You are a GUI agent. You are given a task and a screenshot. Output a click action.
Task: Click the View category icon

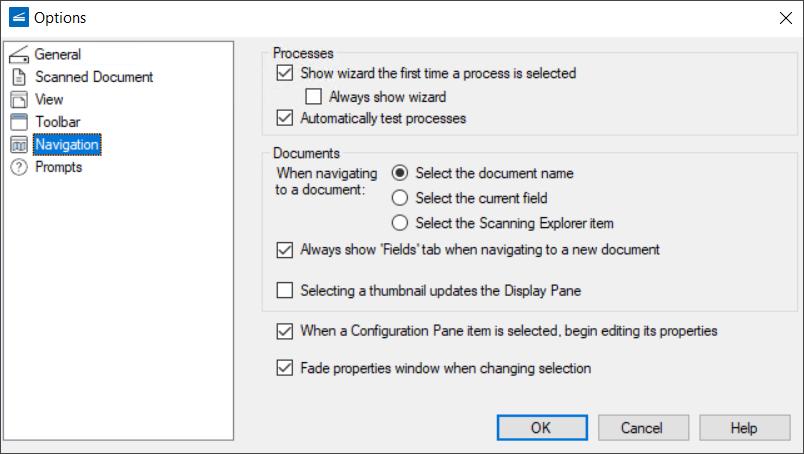pyautogui.click(x=19, y=100)
